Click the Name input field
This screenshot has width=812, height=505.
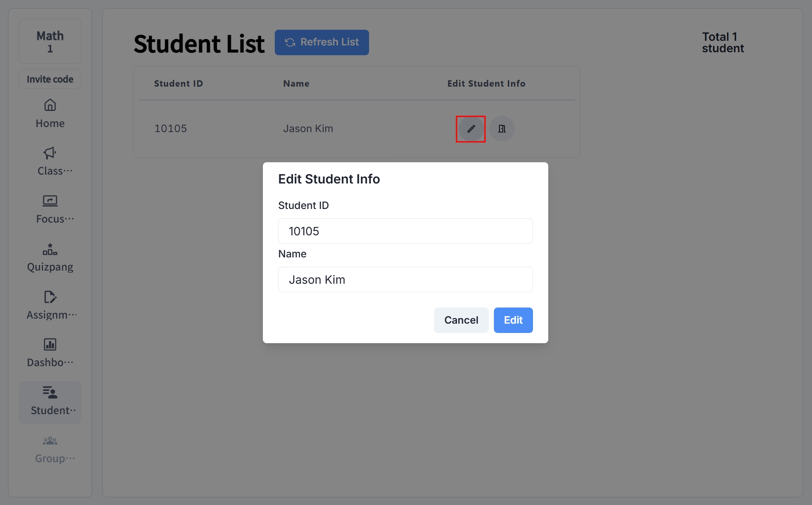405,279
